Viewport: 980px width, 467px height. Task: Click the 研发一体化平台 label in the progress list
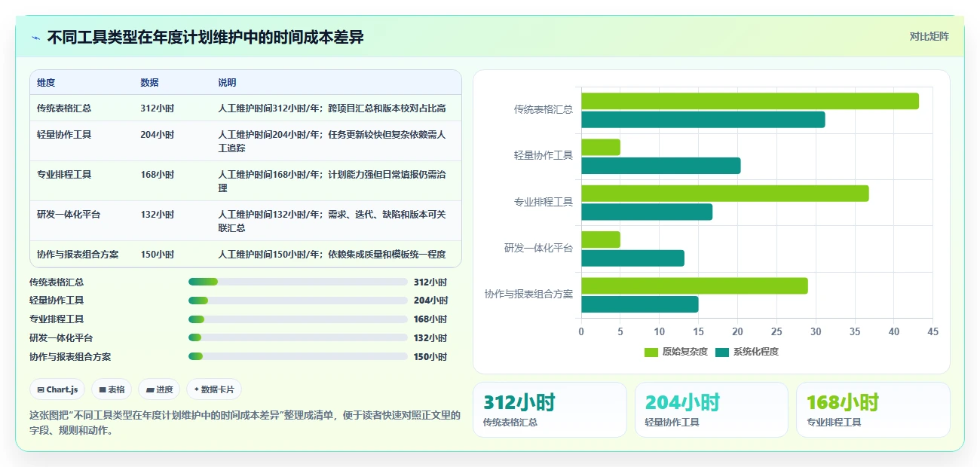point(61,339)
